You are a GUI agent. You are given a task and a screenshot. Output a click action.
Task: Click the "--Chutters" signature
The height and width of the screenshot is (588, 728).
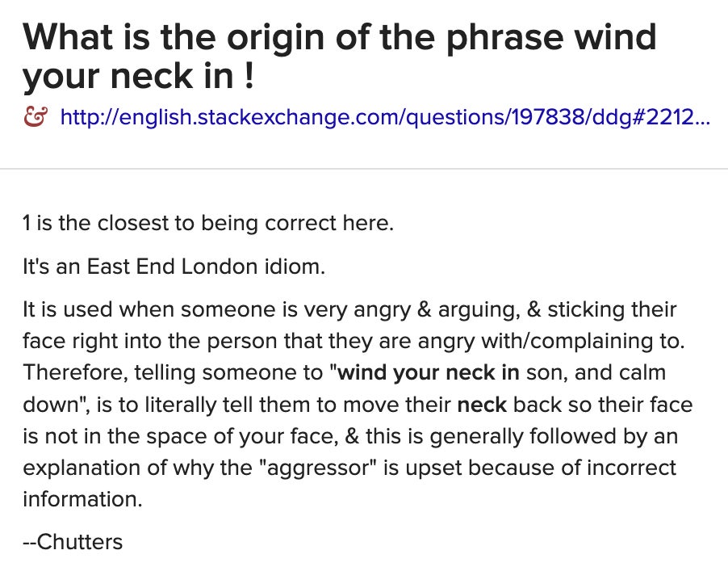click(x=73, y=542)
